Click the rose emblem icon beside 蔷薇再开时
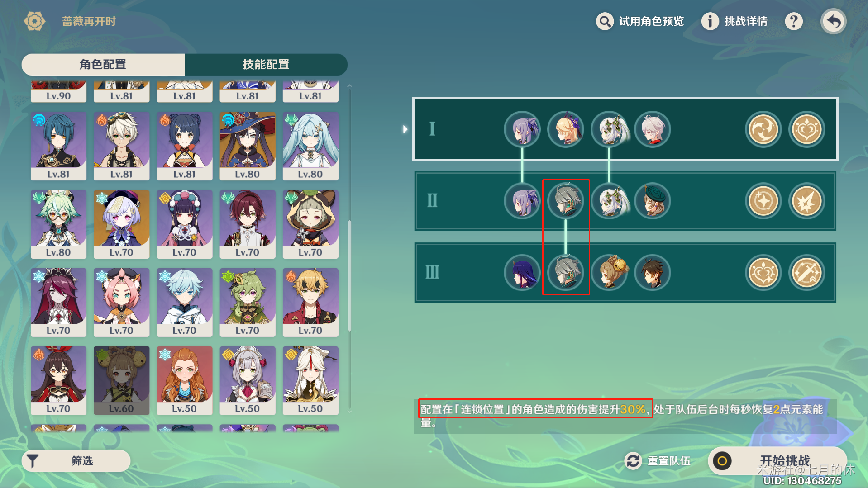Screen dimensions: 868x488 pyautogui.click(x=34, y=21)
